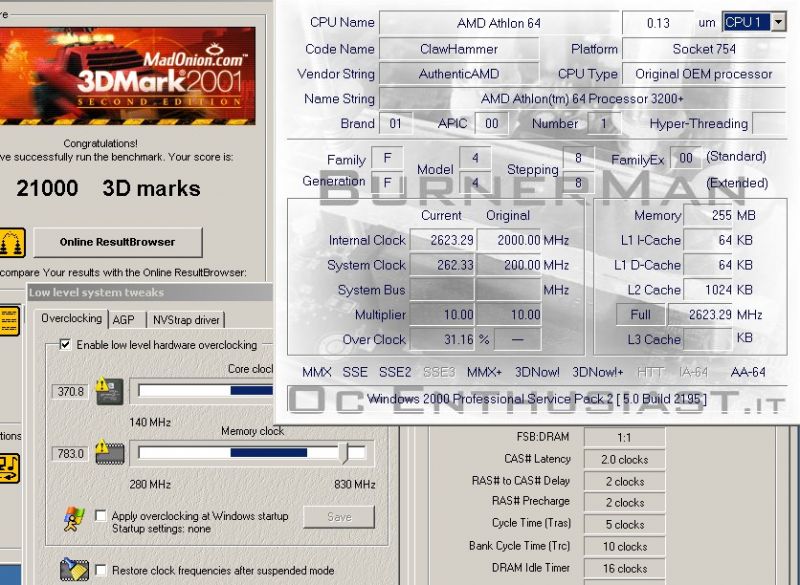Click the Save startup settings button

(x=339, y=517)
